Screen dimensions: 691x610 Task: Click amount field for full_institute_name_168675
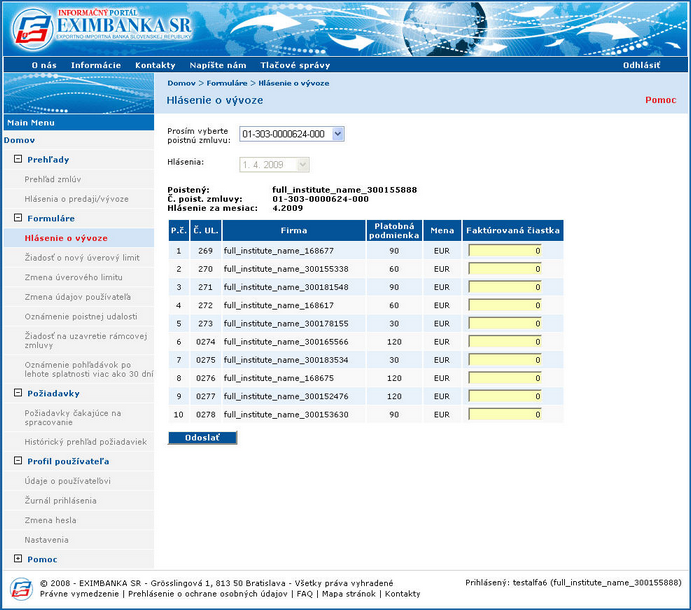coord(505,378)
